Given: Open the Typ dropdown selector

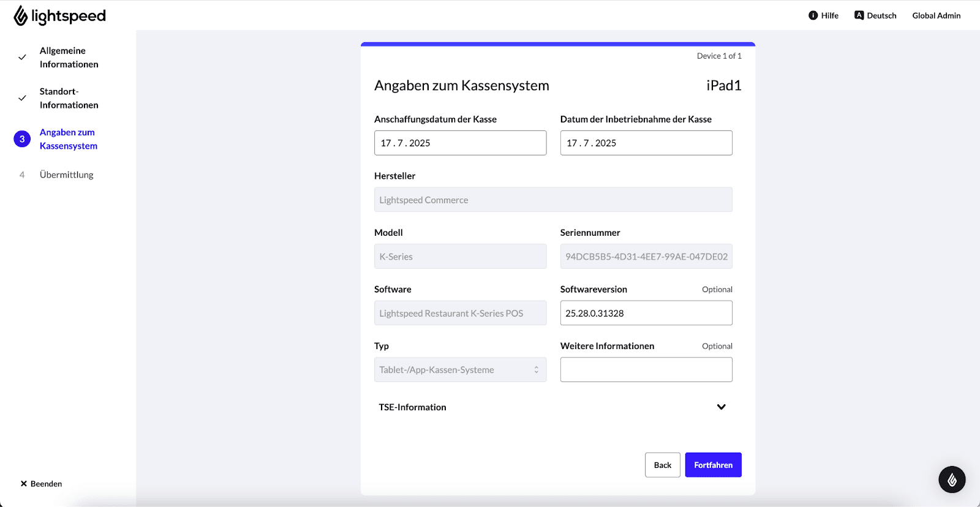Looking at the screenshot, I should click(460, 370).
